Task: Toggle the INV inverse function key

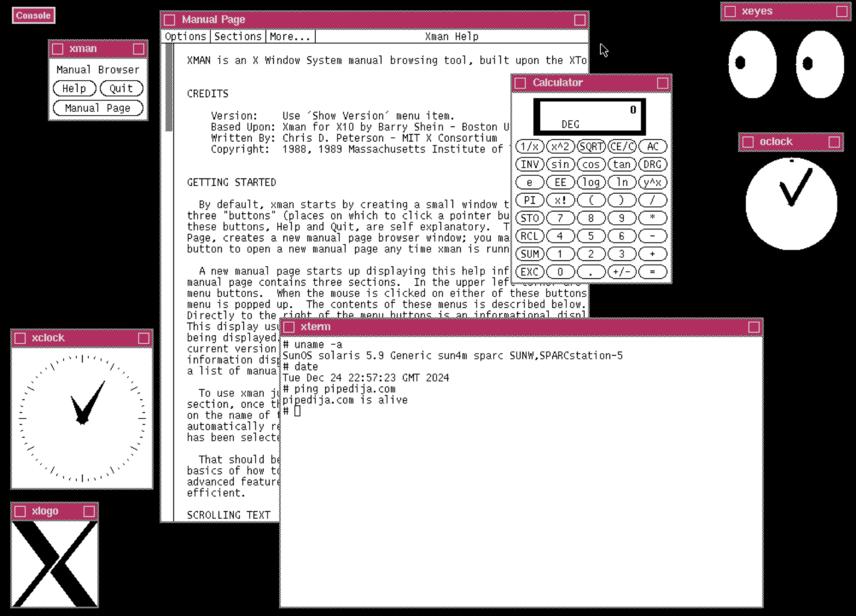Action: click(529, 164)
